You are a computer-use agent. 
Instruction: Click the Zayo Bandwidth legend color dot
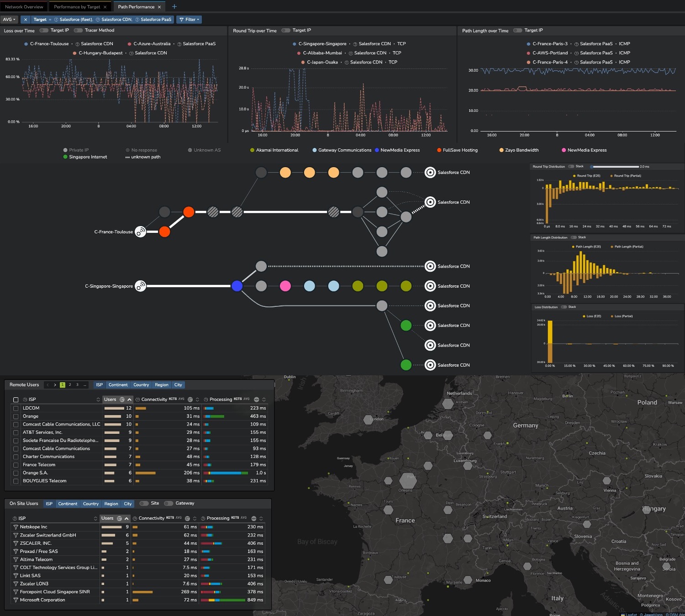click(x=501, y=150)
